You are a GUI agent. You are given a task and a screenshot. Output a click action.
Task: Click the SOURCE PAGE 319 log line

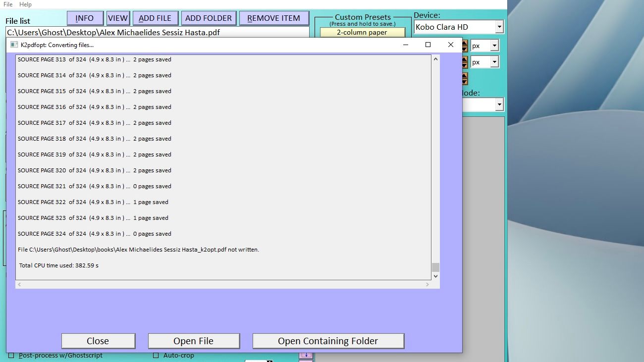point(95,155)
